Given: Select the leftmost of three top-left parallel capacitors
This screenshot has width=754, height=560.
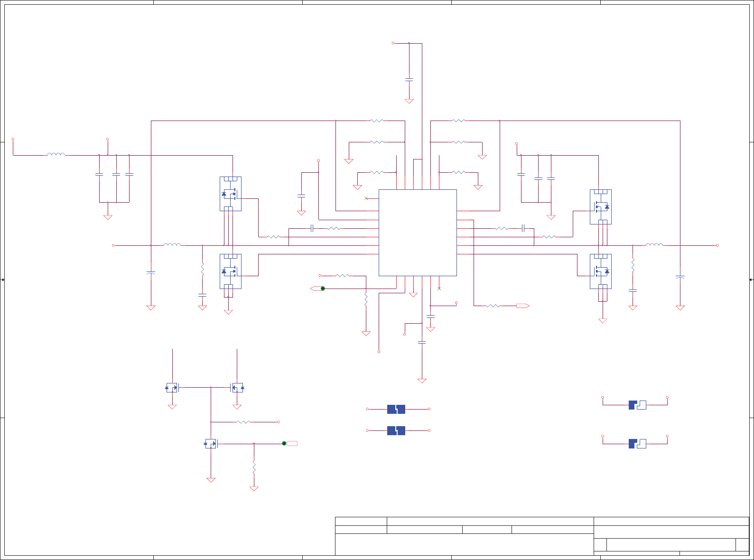Looking at the screenshot, I should point(99,175).
